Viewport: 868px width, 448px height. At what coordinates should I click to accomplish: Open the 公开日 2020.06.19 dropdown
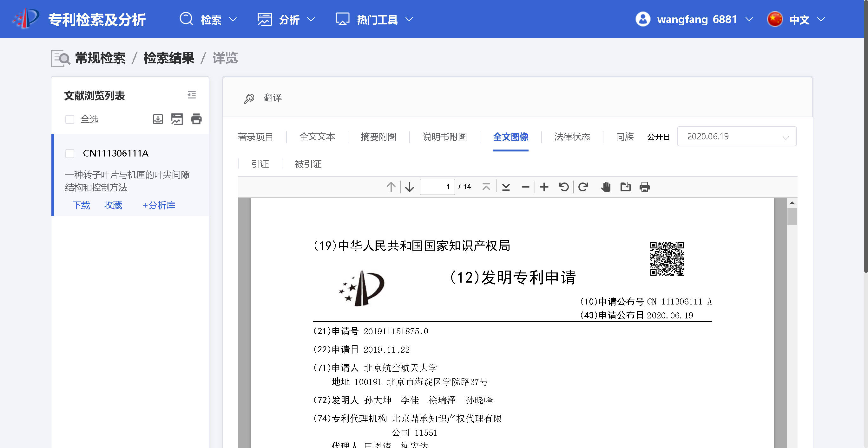(x=736, y=136)
